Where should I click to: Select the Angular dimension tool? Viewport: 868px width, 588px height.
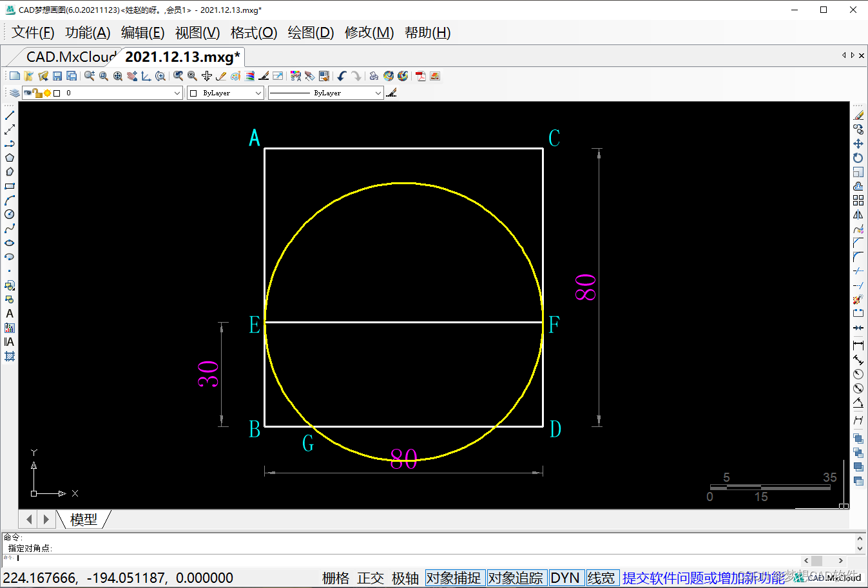858,403
